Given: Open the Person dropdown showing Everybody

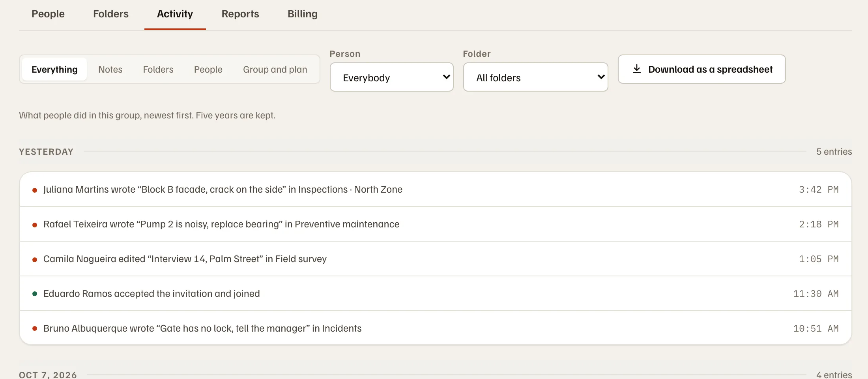Looking at the screenshot, I should 391,77.
